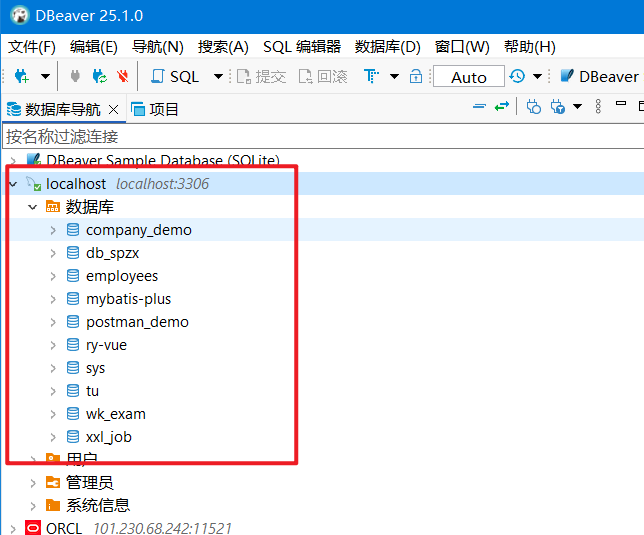Select the sys database

click(x=95, y=368)
